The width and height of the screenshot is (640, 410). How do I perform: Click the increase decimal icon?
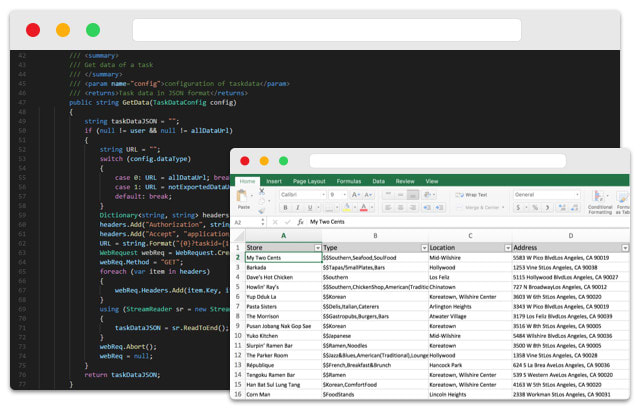tap(562, 208)
